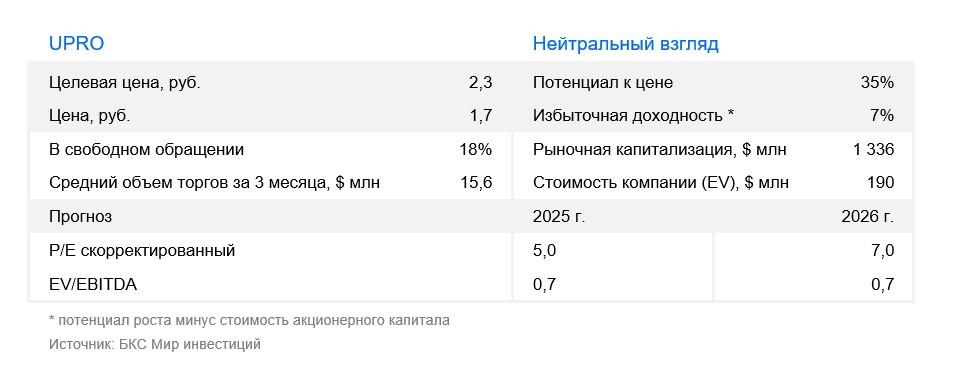
Task: Click the P/E скорректированный row label
Action: tap(142, 250)
